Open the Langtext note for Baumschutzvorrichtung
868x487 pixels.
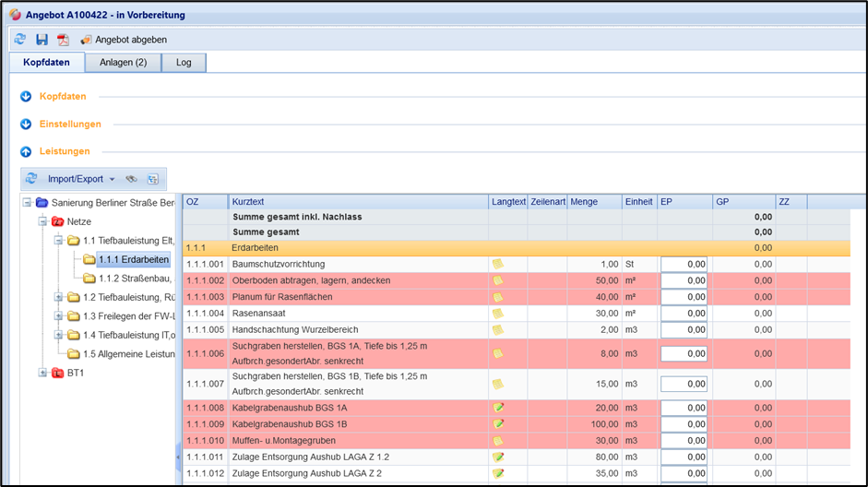pyautogui.click(x=498, y=264)
